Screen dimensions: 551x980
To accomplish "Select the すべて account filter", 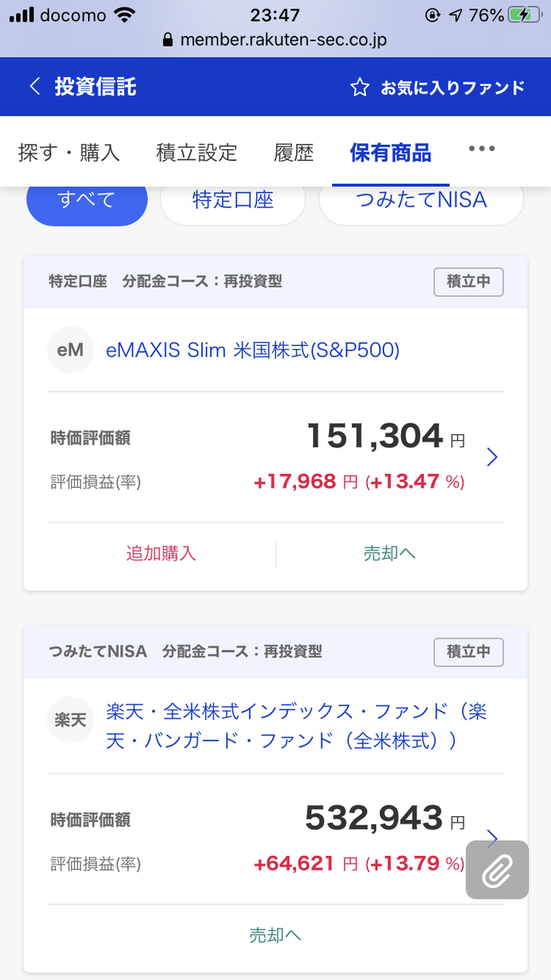I will coord(86,200).
